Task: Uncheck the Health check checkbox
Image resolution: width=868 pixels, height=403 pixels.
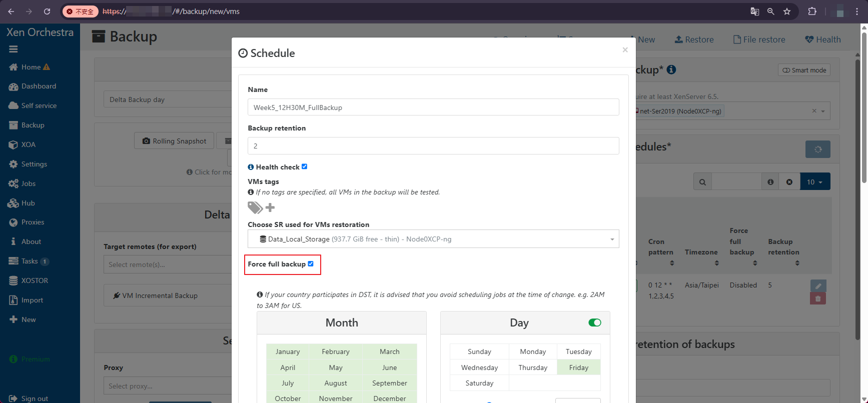Action: (304, 166)
